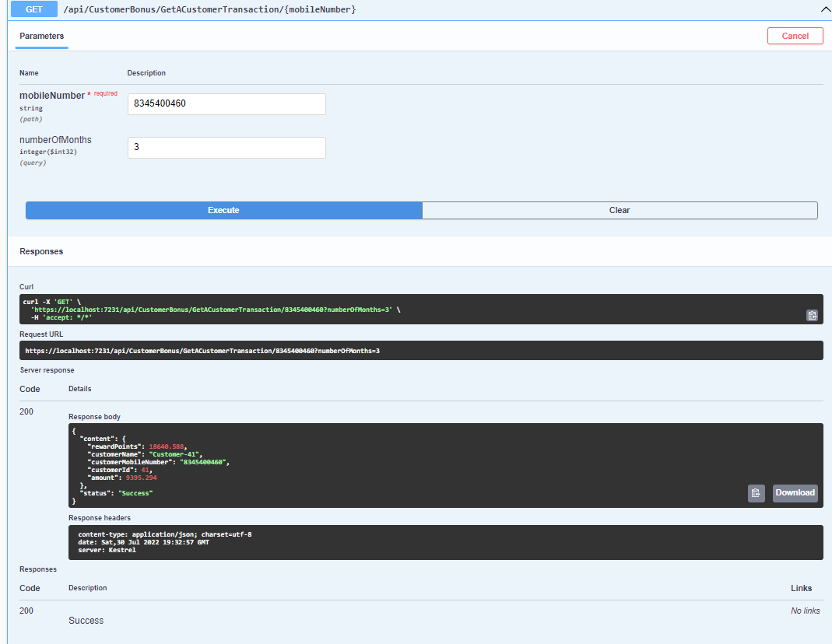Click the Success description under Responses
Screen dimensions: 832x644
pos(86,620)
